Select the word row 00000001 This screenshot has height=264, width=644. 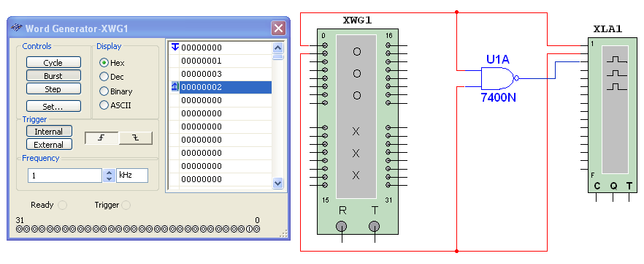pos(226,61)
